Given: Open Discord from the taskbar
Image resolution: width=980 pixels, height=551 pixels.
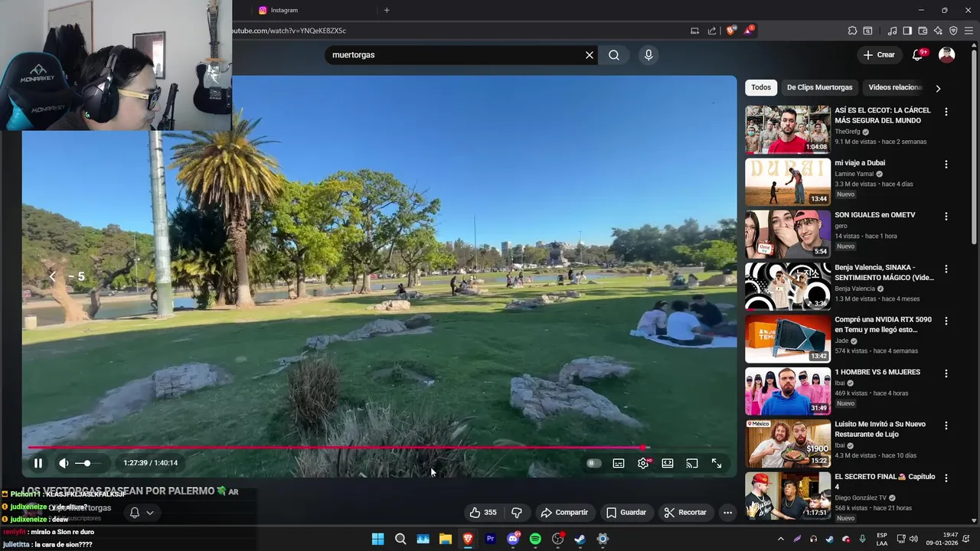Looking at the screenshot, I should (513, 539).
